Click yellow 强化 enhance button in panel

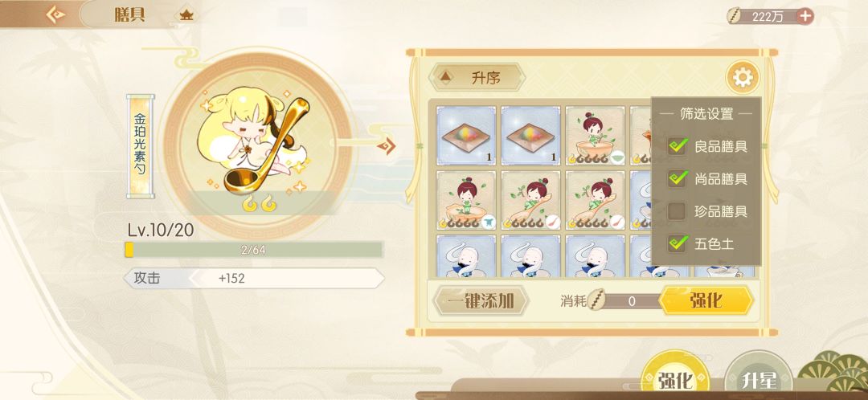706,300
